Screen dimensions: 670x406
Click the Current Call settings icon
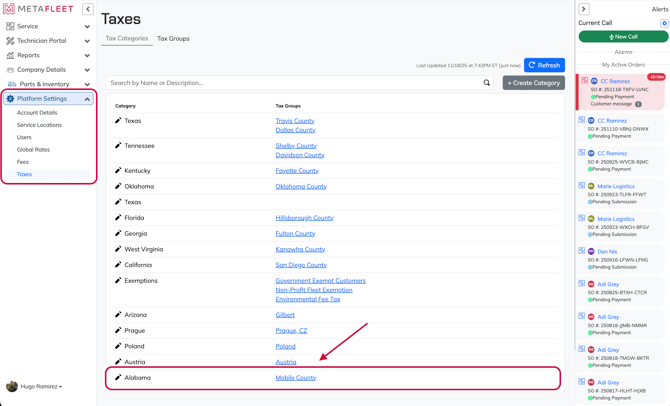click(x=664, y=23)
